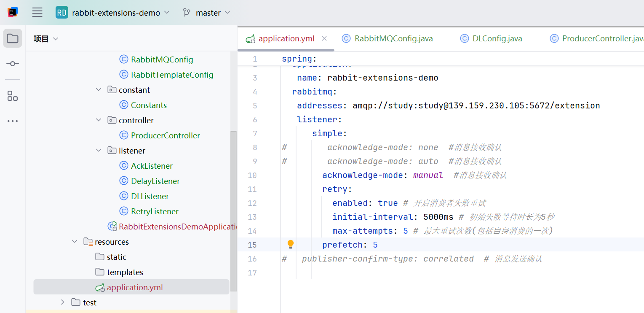This screenshot has height=313, width=644.
Task: Select RetryListener in project tree
Action: coord(155,211)
